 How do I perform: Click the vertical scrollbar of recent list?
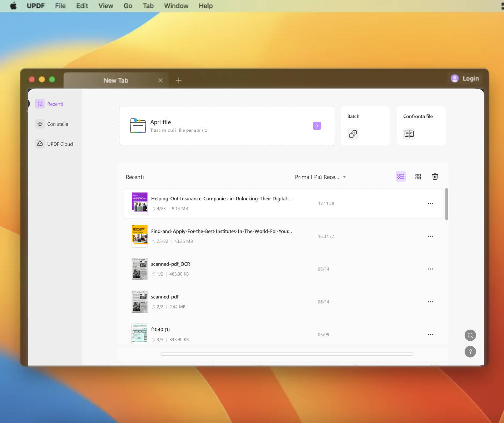click(x=446, y=204)
